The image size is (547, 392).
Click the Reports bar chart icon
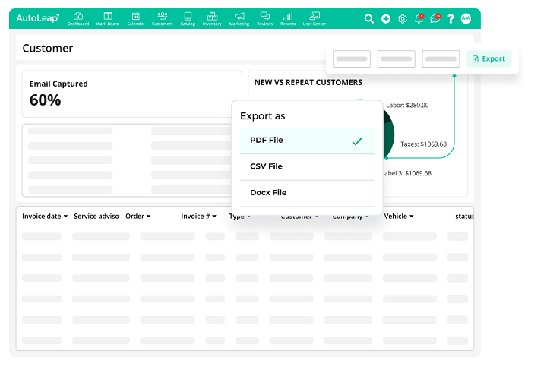[288, 17]
